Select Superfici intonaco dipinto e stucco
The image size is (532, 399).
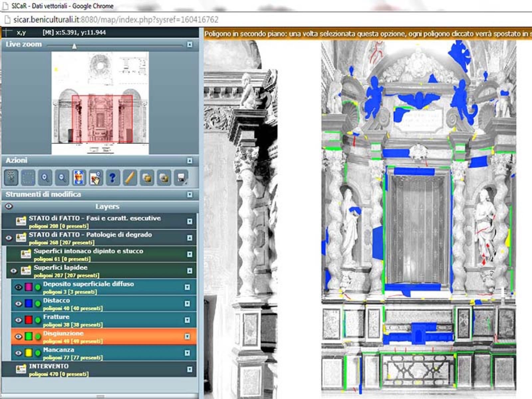(101, 254)
